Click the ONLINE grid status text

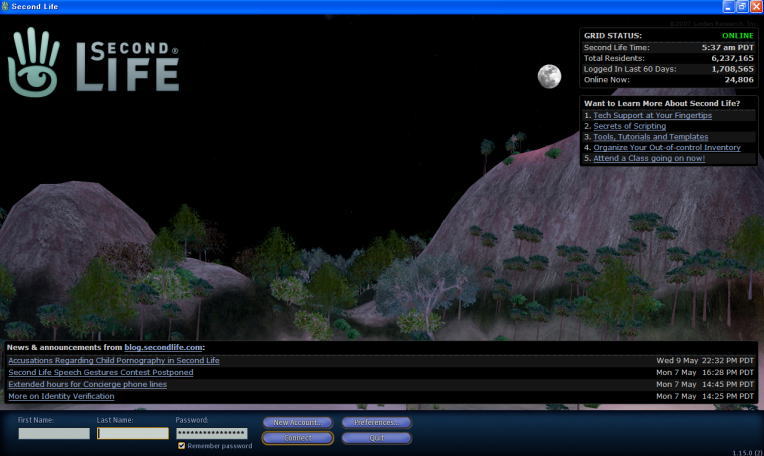(738, 36)
